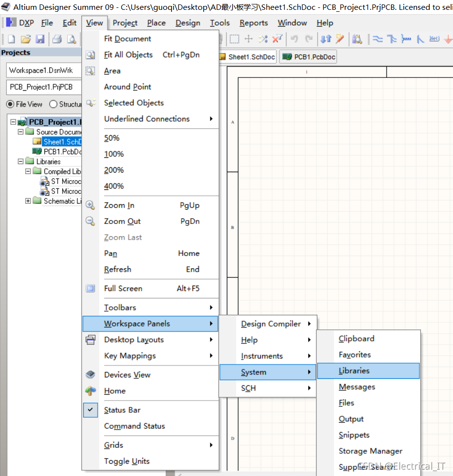Switch to the Sheet1.SchDoc document tab
The width and height of the screenshot is (453, 476).
[x=248, y=57]
